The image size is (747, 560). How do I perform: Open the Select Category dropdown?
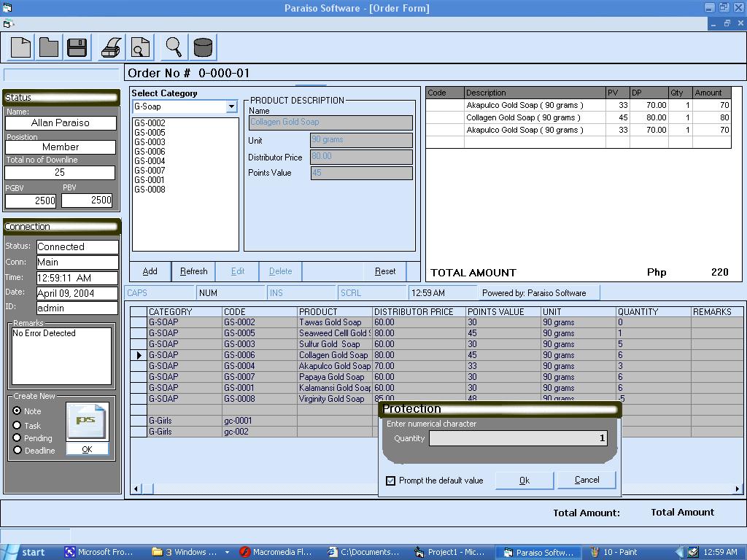[231, 106]
